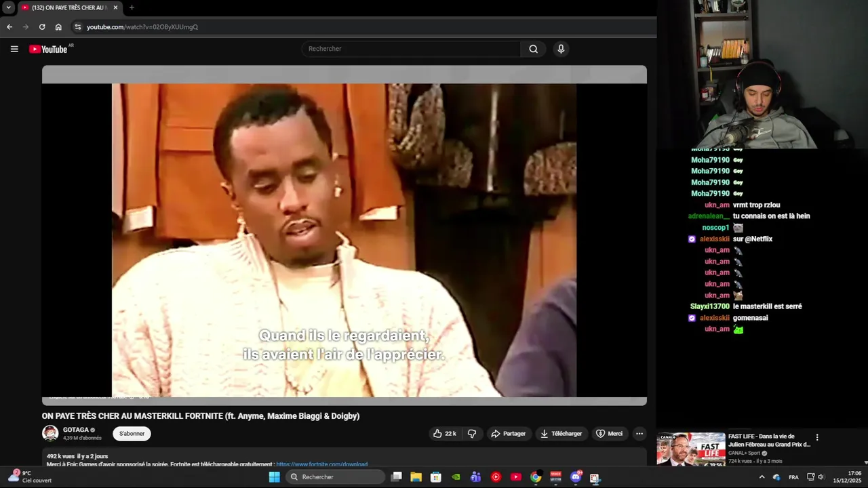
Task: Open the GOTAGA channel name link
Action: point(76,430)
